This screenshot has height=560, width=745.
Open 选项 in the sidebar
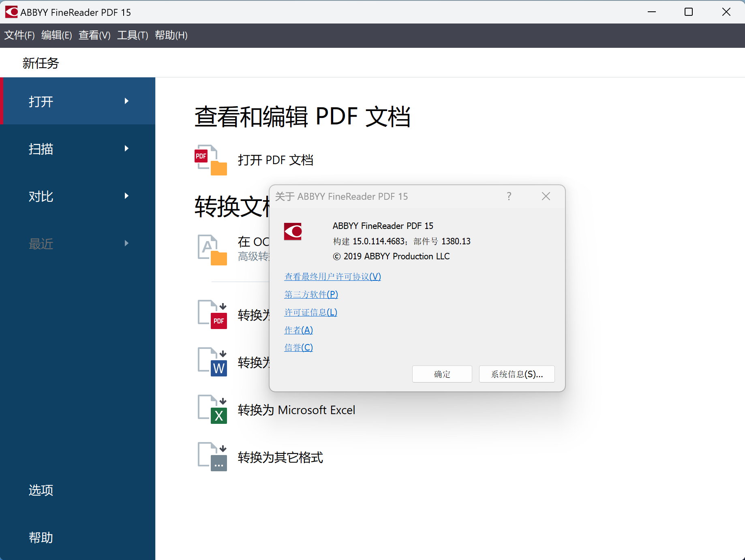click(x=41, y=490)
